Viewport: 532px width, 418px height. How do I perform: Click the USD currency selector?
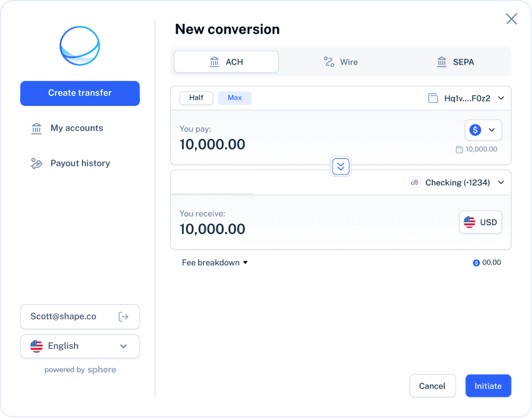481,222
